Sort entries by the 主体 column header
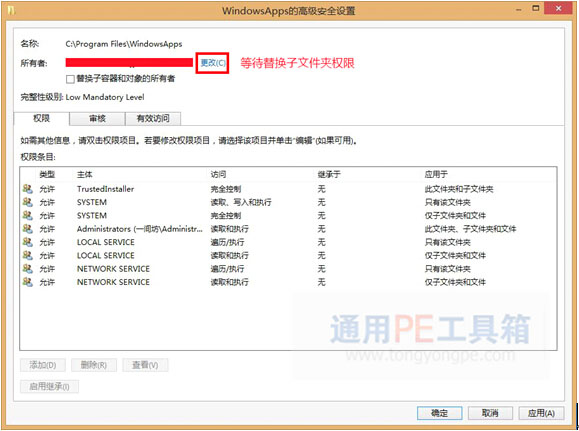The width and height of the screenshot is (579, 431). pos(85,174)
